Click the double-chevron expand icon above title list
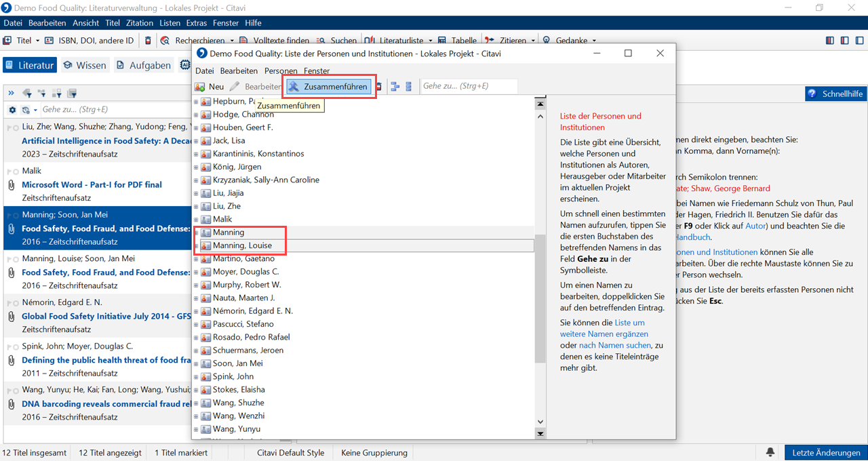The width and height of the screenshot is (868, 461). (11, 93)
